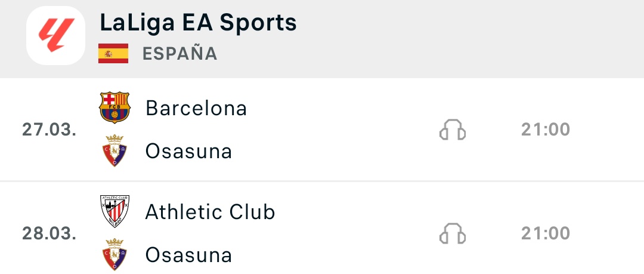The image size is (644, 274).
Task: Open the Athletic Club vs Osasuna match row
Action: tap(322, 228)
